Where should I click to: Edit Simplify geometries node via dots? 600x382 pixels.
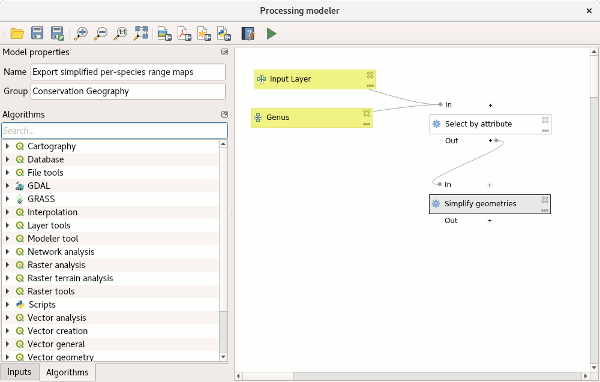point(545,210)
